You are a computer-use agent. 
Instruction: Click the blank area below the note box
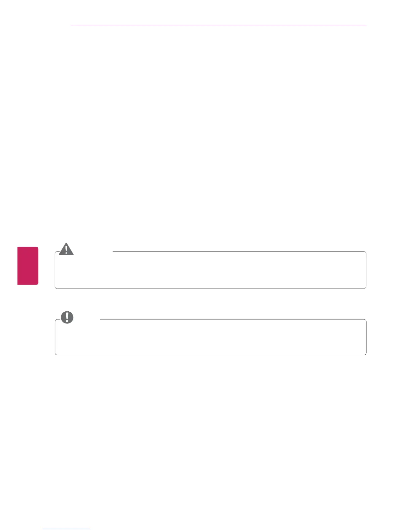point(210,437)
